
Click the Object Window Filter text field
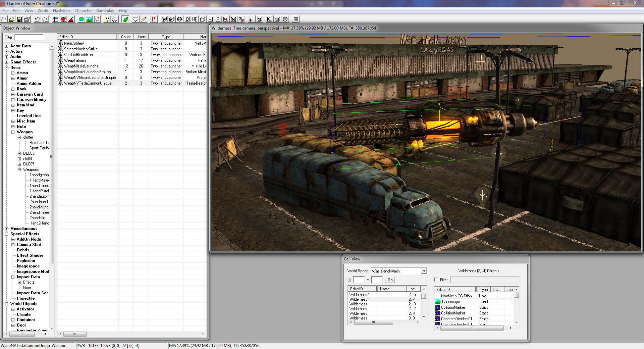pyautogui.click(x=29, y=37)
